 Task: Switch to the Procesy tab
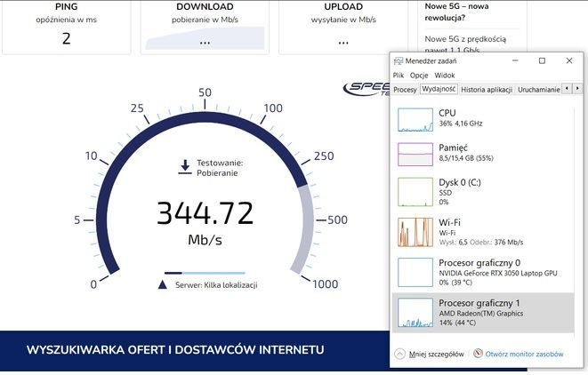[x=405, y=90]
